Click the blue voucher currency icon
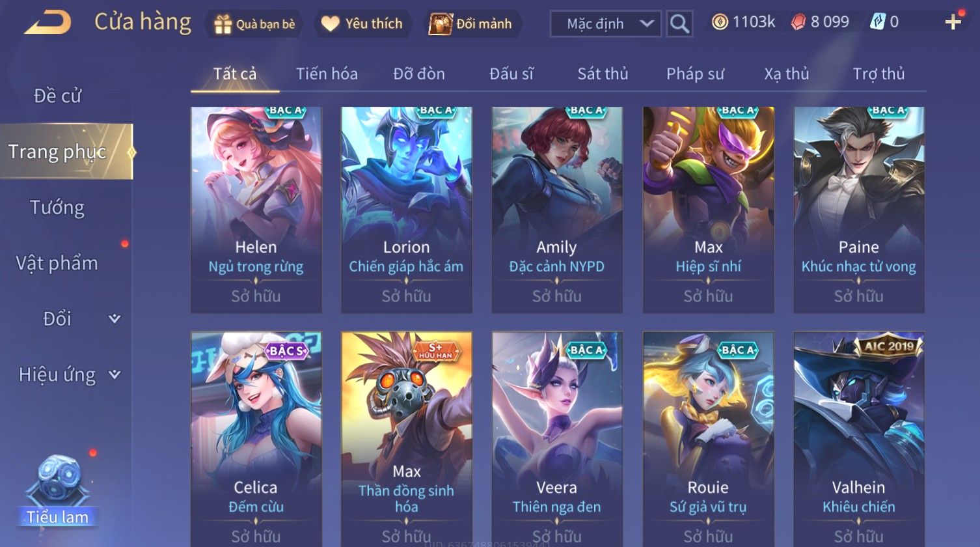The width and height of the screenshot is (980, 547). 877,23
